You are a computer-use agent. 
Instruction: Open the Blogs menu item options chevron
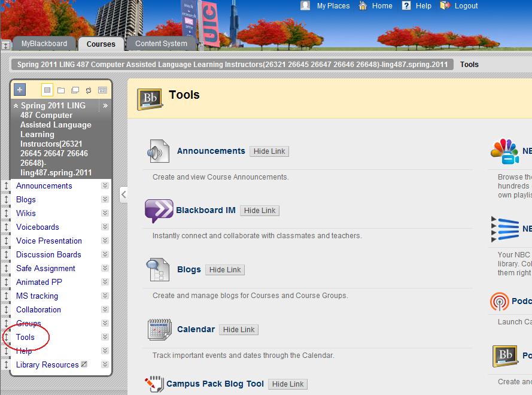click(105, 199)
